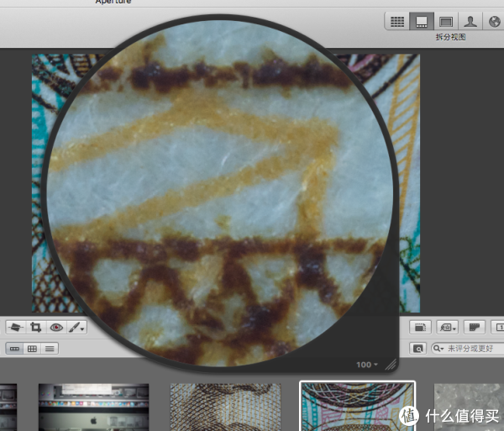
Task: Open the Places globe view
Action: pyautogui.click(x=494, y=22)
